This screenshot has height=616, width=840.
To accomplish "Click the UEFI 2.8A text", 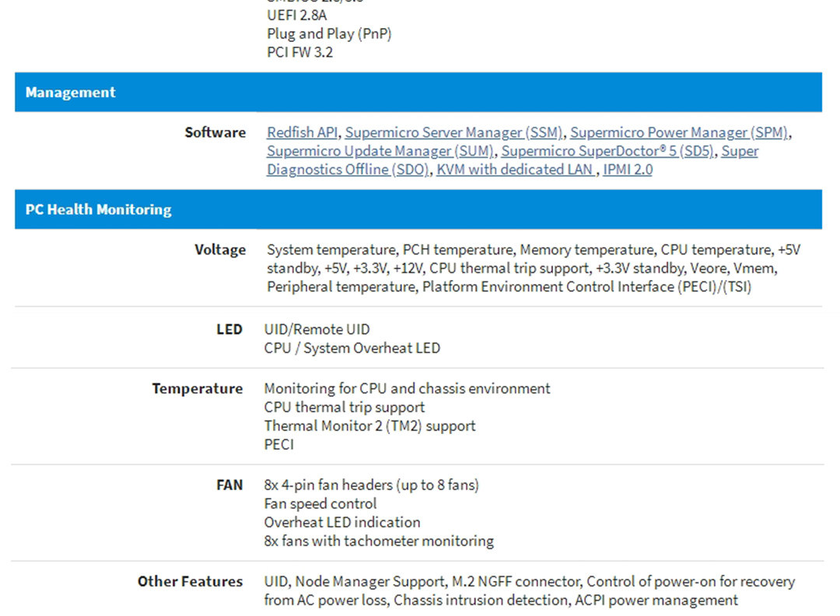I will 297,15.
